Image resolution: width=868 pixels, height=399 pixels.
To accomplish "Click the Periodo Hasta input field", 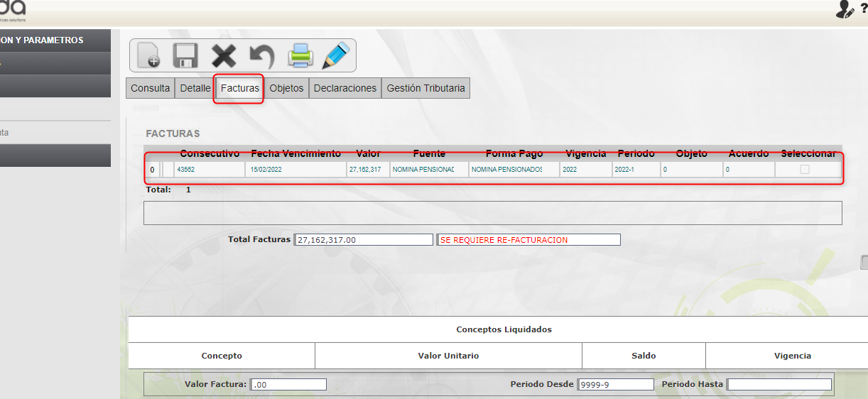I will click(779, 385).
